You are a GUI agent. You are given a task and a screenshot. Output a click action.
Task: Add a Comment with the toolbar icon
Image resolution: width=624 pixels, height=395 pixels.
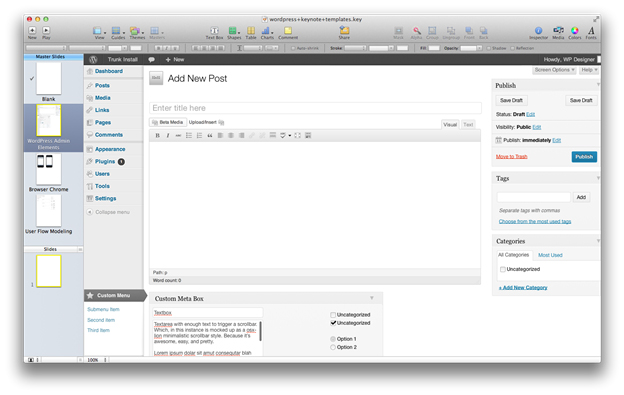pyautogui.click(x=288, y=31)
